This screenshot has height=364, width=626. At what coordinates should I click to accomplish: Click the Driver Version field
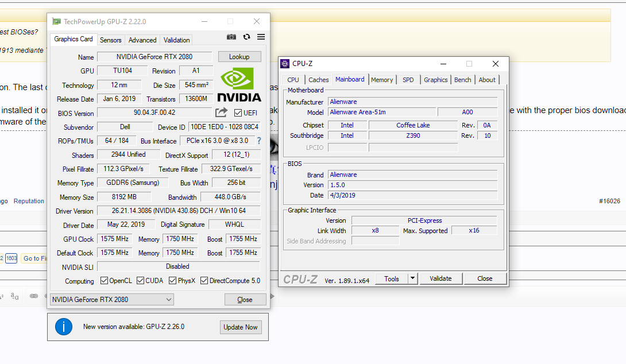point(179,210)
